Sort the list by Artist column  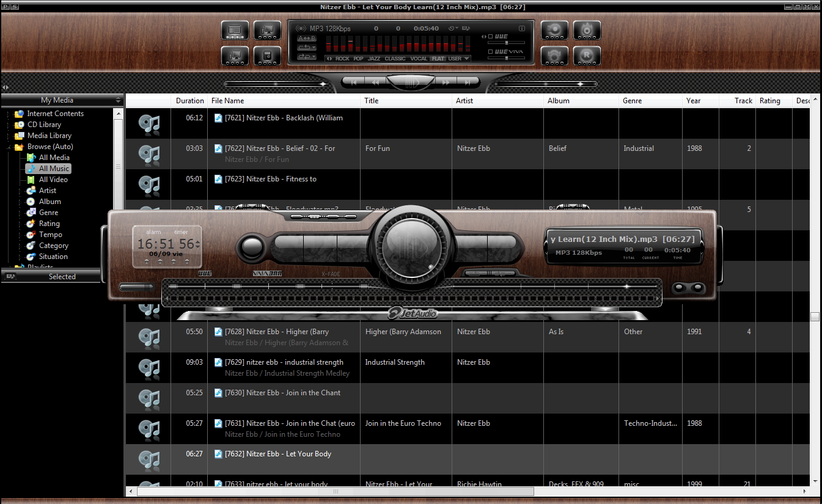[498, 101]
